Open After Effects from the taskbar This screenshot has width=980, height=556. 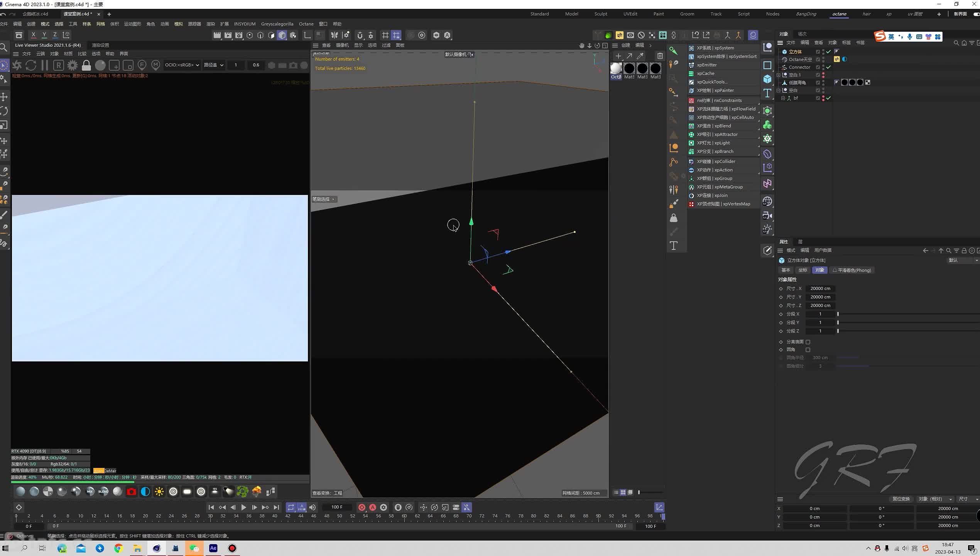tap(213, 548)
